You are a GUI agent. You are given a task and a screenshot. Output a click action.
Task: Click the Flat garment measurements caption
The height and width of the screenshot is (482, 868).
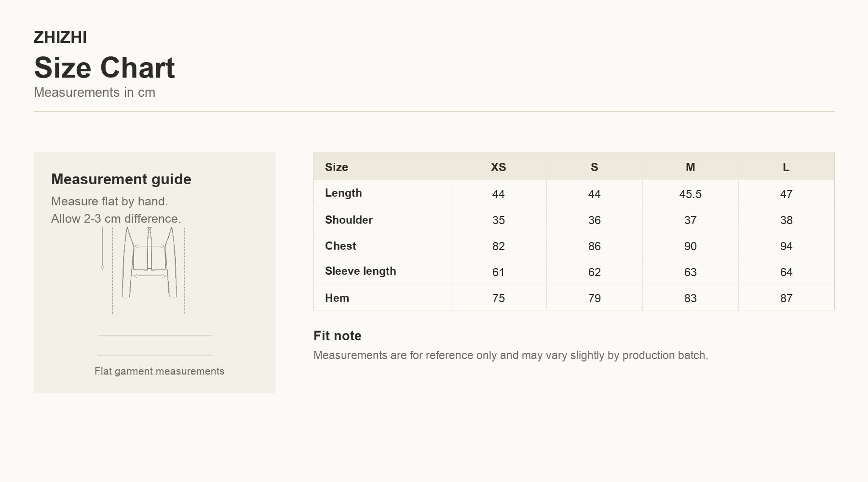point(159,371)
